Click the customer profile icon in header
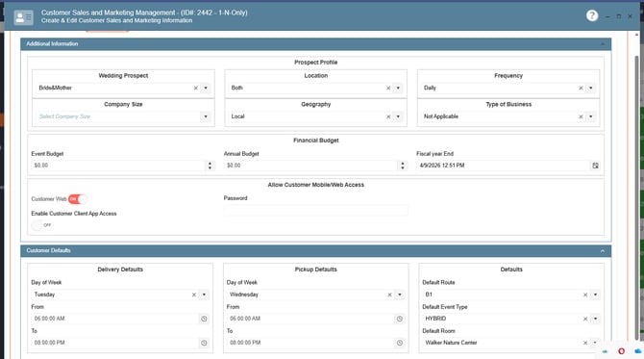Screen dimensions: 644x359 23,17
